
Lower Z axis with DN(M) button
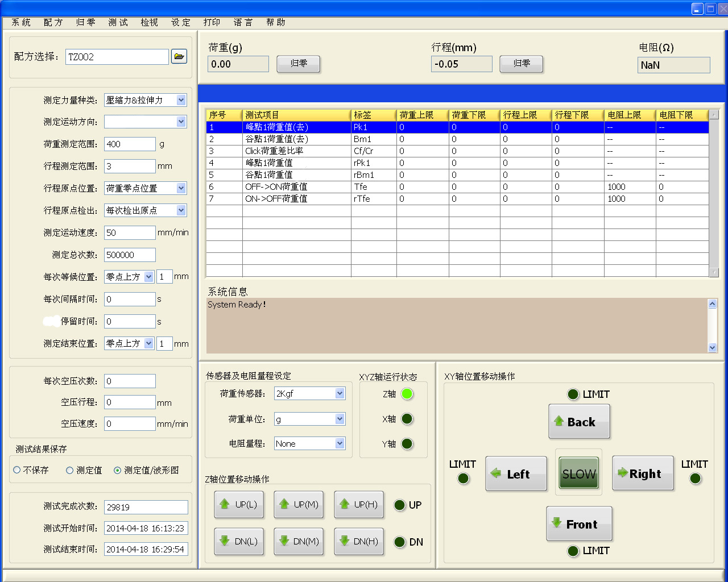[x=299, y=541]
